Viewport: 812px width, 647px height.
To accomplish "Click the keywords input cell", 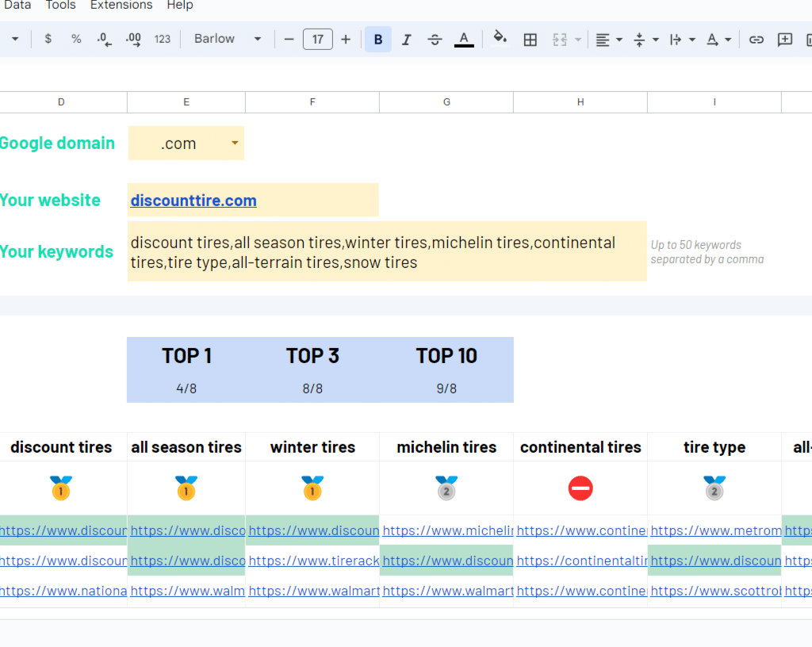I will click(x=387, y=252).
